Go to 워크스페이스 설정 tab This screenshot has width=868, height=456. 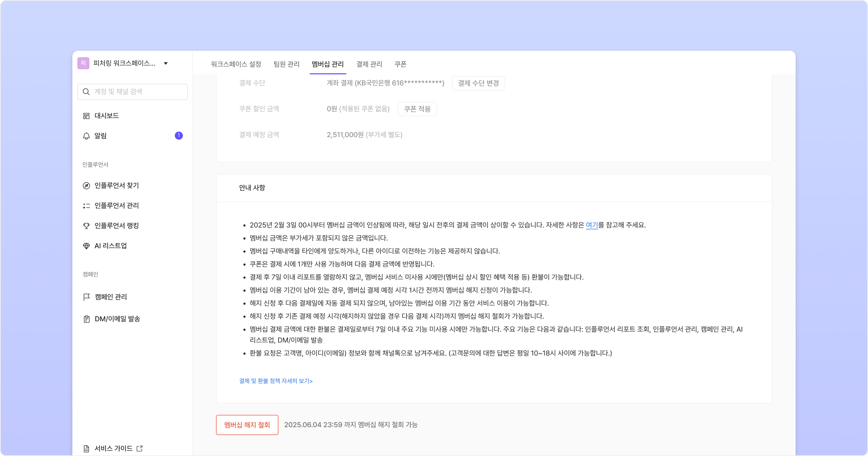[236, 64]
